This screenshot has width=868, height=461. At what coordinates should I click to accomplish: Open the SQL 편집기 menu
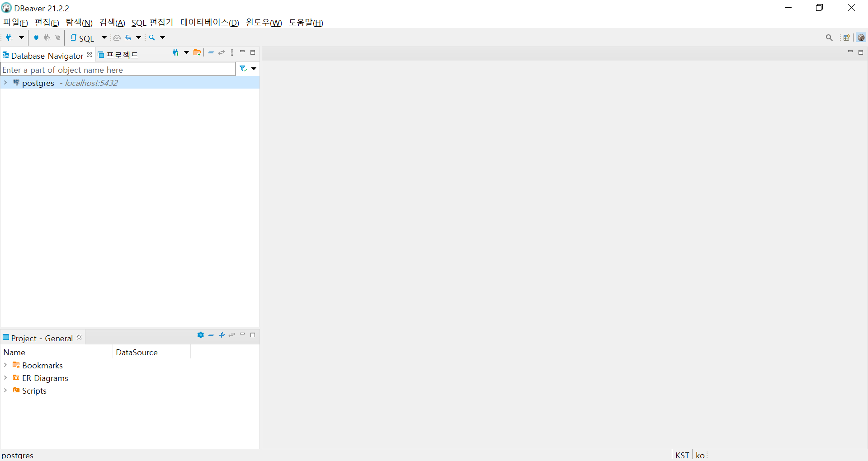click(152, 23)
